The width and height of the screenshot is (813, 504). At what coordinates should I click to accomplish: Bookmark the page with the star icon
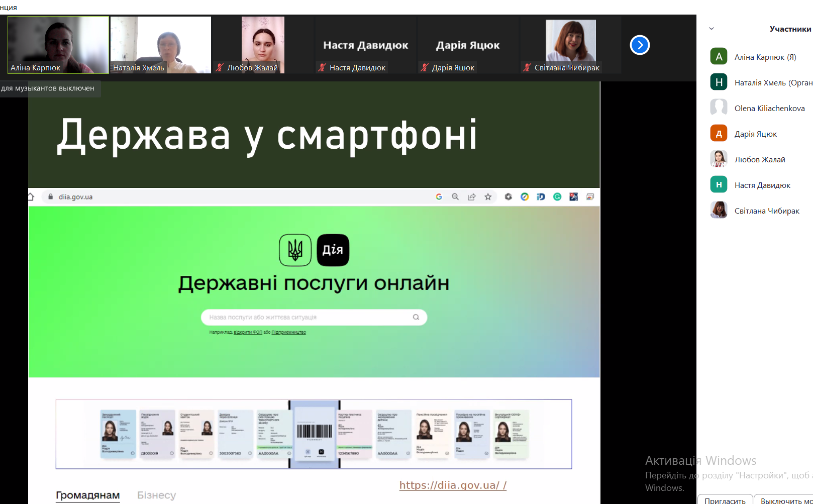(488, 197)
